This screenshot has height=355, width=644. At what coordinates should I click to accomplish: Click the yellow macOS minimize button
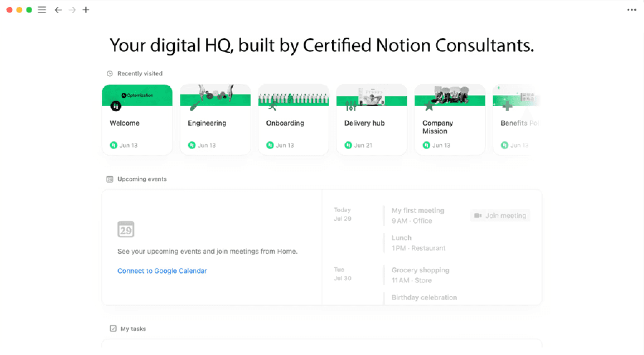(19, 10)
